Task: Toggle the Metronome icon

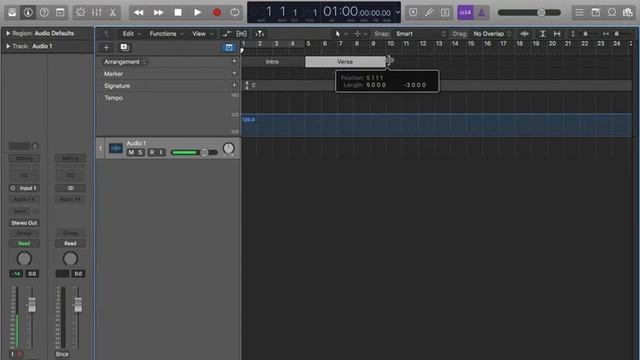Action: [482, 12]
